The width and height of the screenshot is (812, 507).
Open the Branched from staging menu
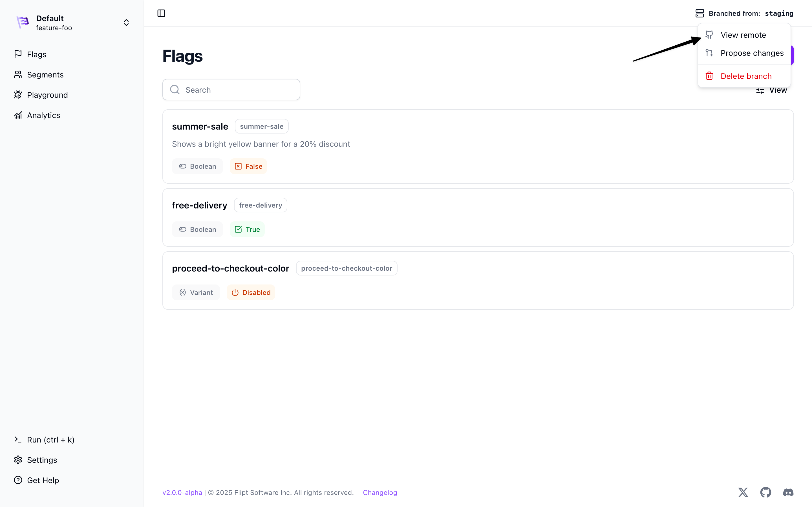point(744,14)
